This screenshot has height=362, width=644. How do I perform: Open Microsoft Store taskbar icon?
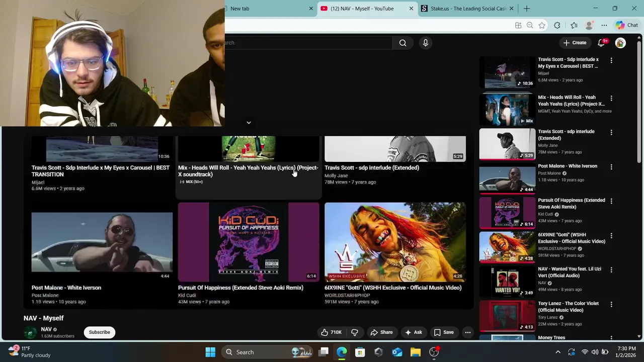click(x=360, y=352)
